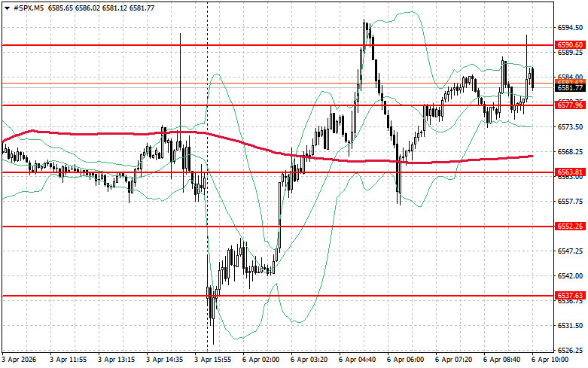Click the 6594.50 price scale label
Image resolution: width=588 pixels, height=368 pixels.
pyautogui.click(x=570, y=27)
